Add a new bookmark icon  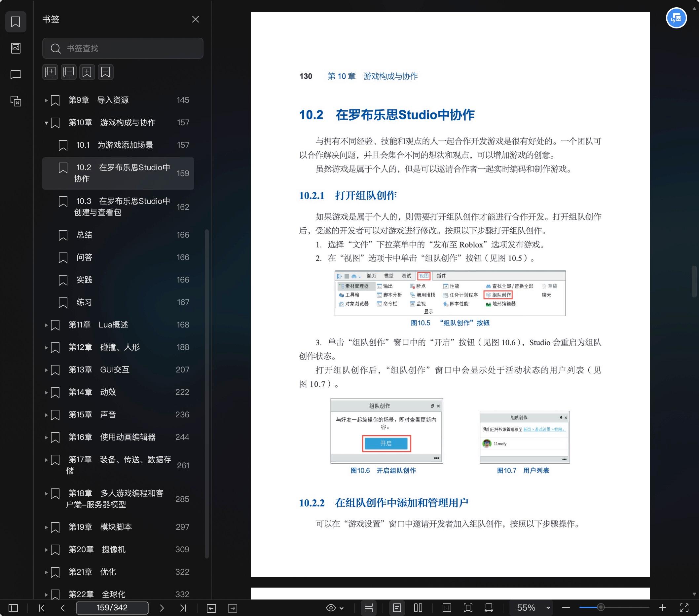pos(87,72)
